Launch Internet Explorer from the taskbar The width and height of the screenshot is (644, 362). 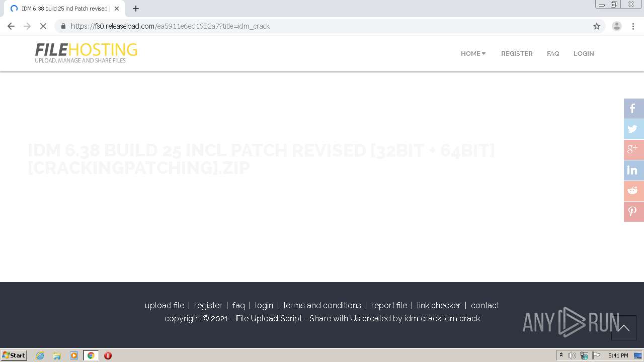40,355
